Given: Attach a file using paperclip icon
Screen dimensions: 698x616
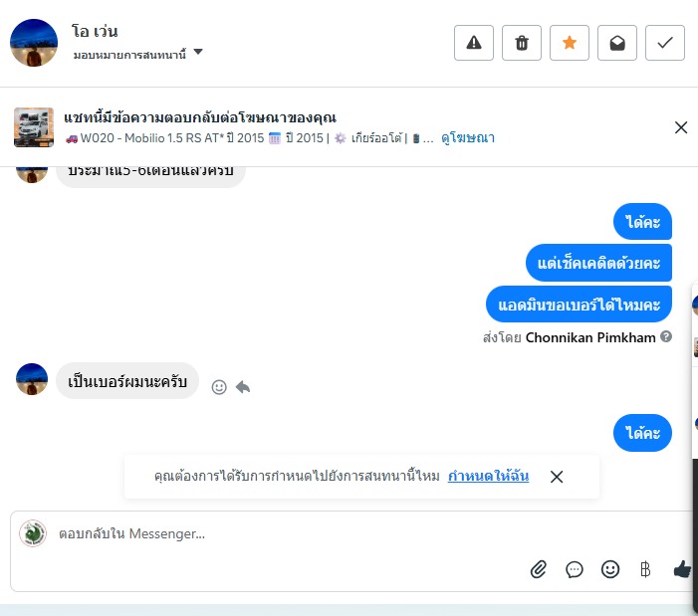Looking at the screenshot, I should pos(539,569).
